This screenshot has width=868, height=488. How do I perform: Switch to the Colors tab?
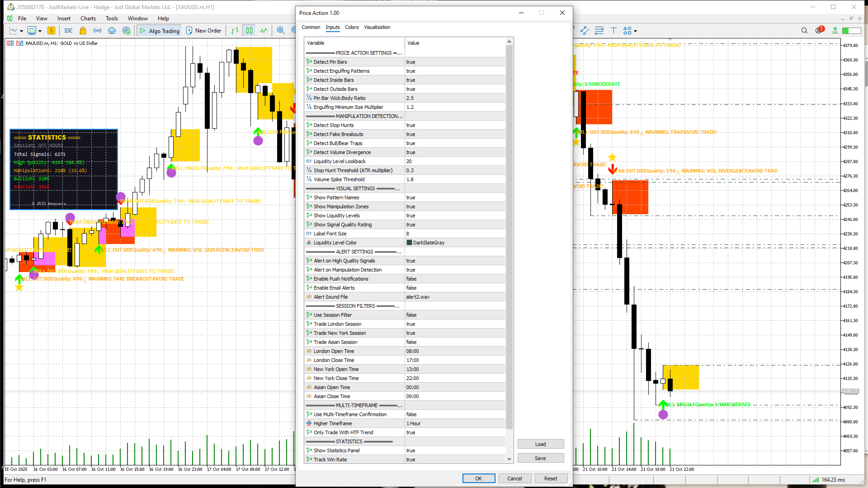[x=351, y=27]
